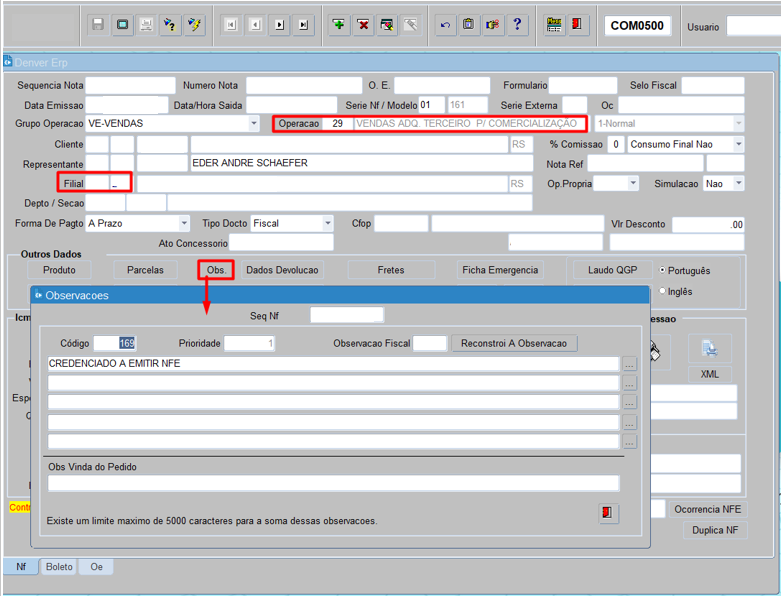Click the Save (floppy disk) toolbar icon
The height and width of the screenshot is (596, 781).
pos(98,24)
